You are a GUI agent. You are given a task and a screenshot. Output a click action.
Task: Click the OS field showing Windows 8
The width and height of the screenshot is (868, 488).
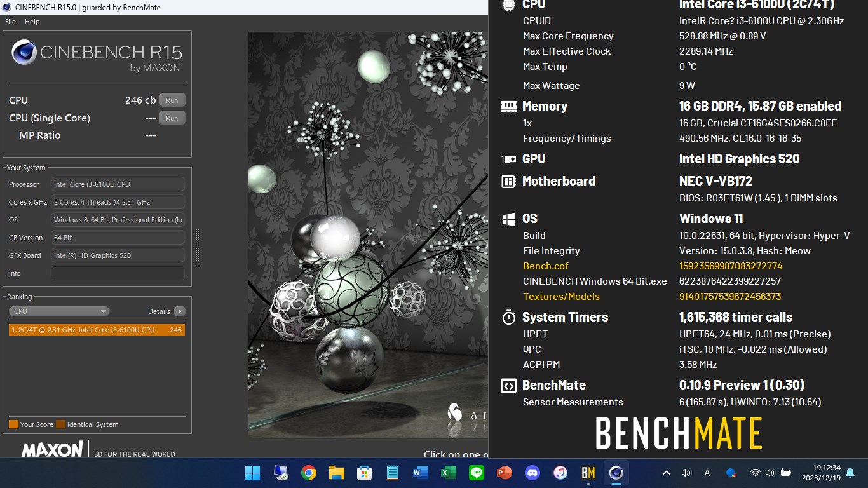click(x=118, y=220)
